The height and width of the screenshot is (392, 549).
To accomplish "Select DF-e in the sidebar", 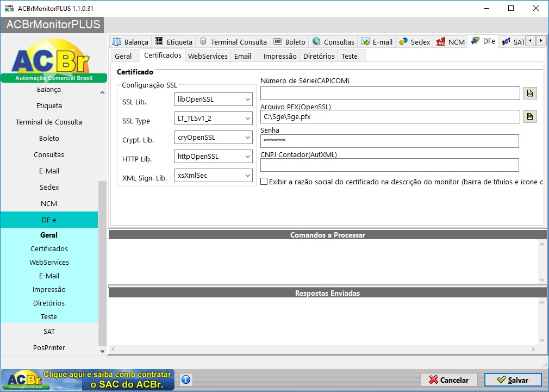I will click(x=49, y=220).
